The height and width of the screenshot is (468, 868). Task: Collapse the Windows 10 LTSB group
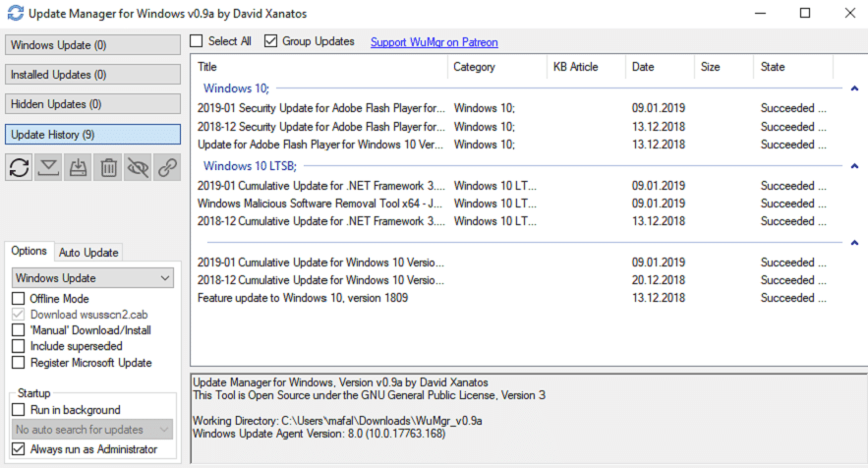[854, 166]
